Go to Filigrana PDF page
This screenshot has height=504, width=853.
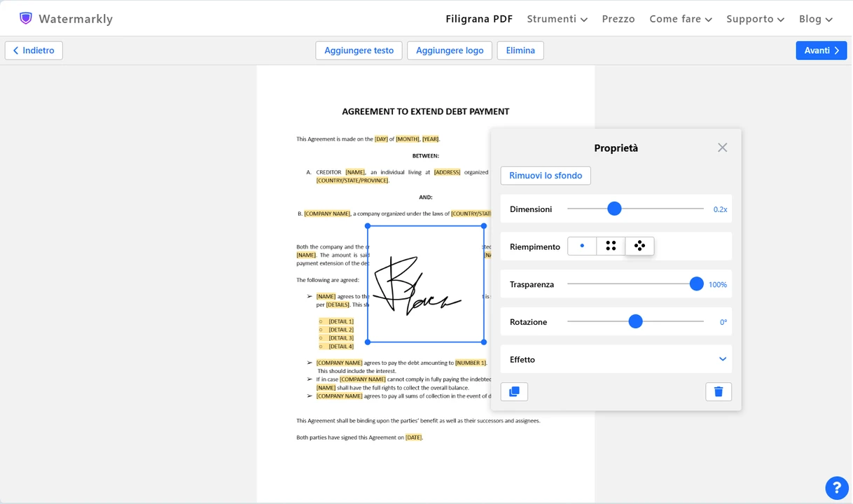click(479, 19)
